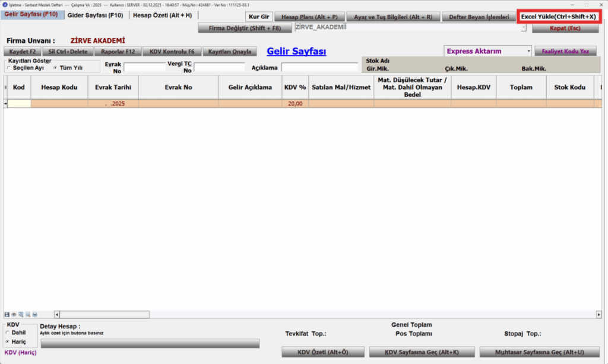Screen dimensions: 608x364
Task: Click the Kod column header
Action: [x=19, y=87]
